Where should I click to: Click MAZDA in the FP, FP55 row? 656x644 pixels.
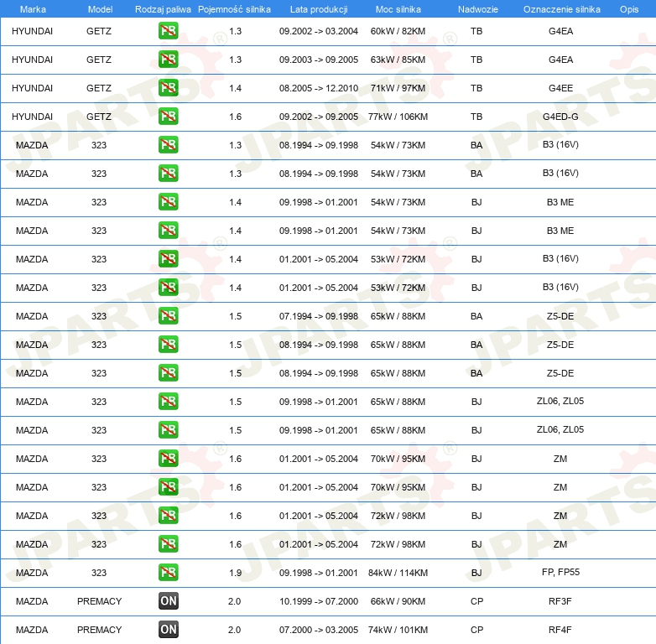point(32,573)
